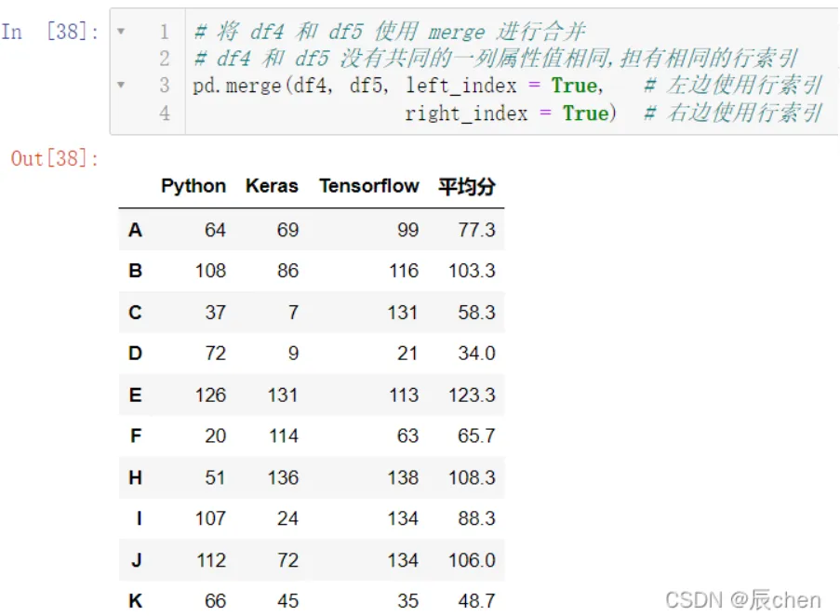This screenshot has width=840, height=616.
Task: Click cell value 123.3 in row E
Action: point(472,395)
